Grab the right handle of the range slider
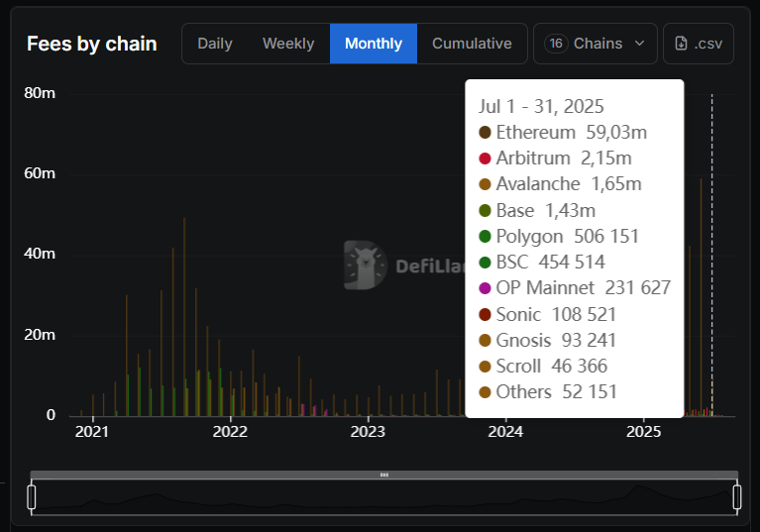The width and height of the screenshot is (760, 532). click(737, 497)
